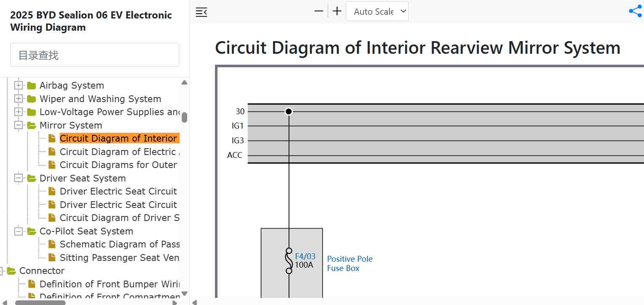Click the 100A fuse rating text

304,266
